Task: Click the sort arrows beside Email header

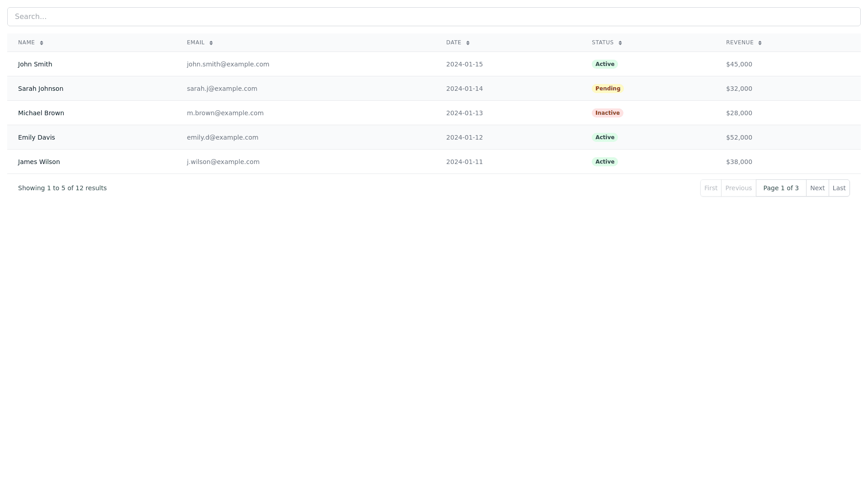Action: pos(211,43)
